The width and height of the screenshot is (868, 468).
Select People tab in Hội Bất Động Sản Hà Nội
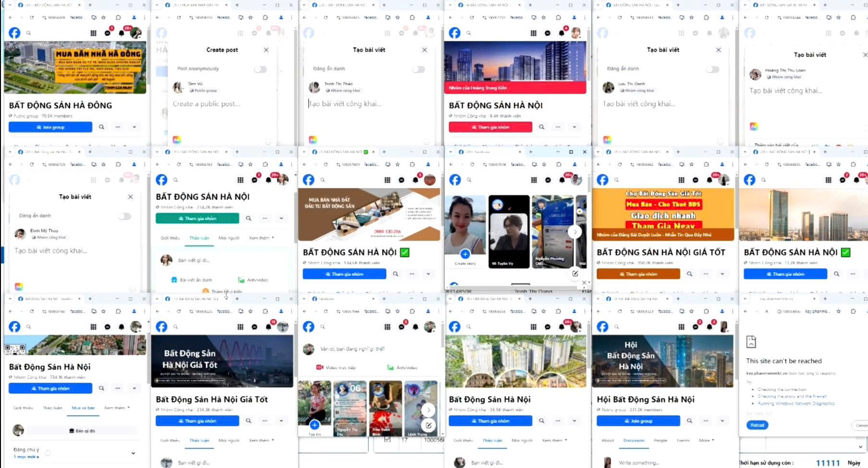click(x=660, y=440)
